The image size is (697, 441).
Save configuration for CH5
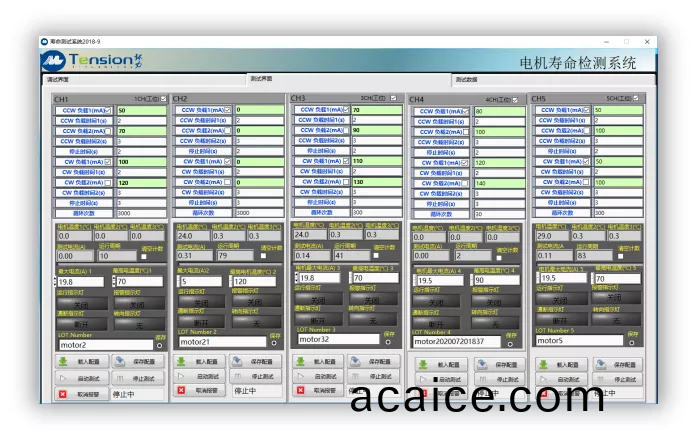point(618,365)
